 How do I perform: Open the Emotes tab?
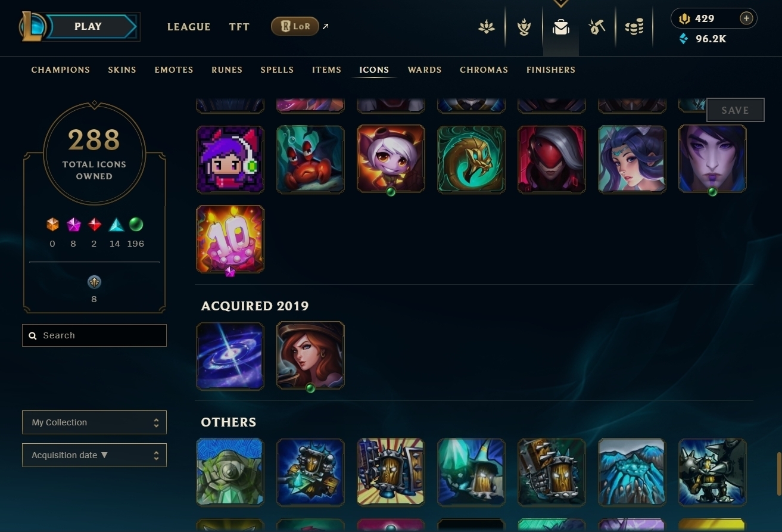pos(174,70)
